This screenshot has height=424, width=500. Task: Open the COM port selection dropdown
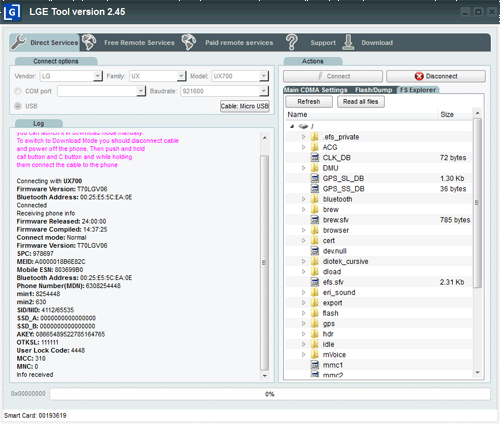tap(141, 91)
